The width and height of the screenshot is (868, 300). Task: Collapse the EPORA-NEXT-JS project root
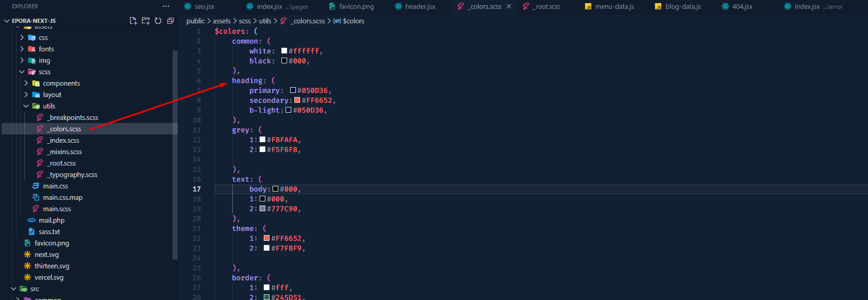tap(7, 21)
